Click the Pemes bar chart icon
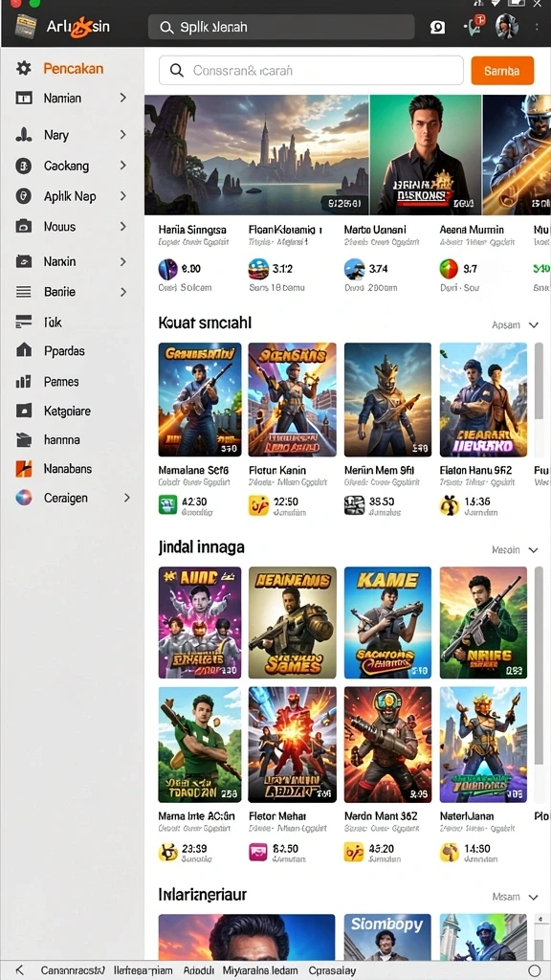This screenshot has width=551, height=980. point(24,381)
